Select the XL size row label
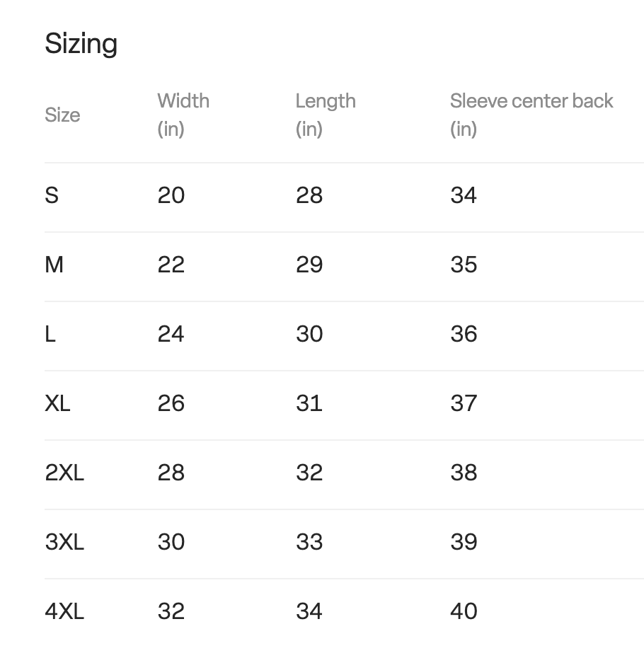The width and height of the screenshot is (644, 653). (57, 403)
